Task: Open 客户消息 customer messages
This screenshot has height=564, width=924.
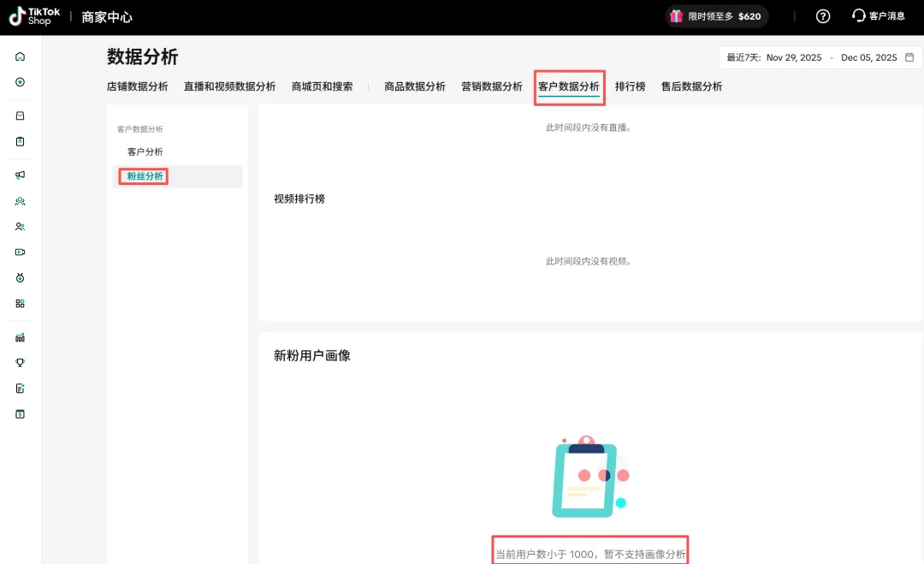Action: click(879, 16)
